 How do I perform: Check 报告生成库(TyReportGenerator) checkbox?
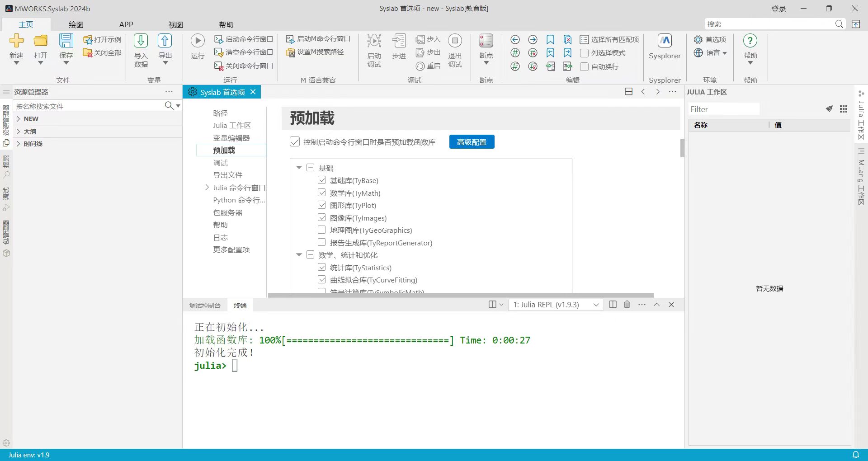(322, 243)
